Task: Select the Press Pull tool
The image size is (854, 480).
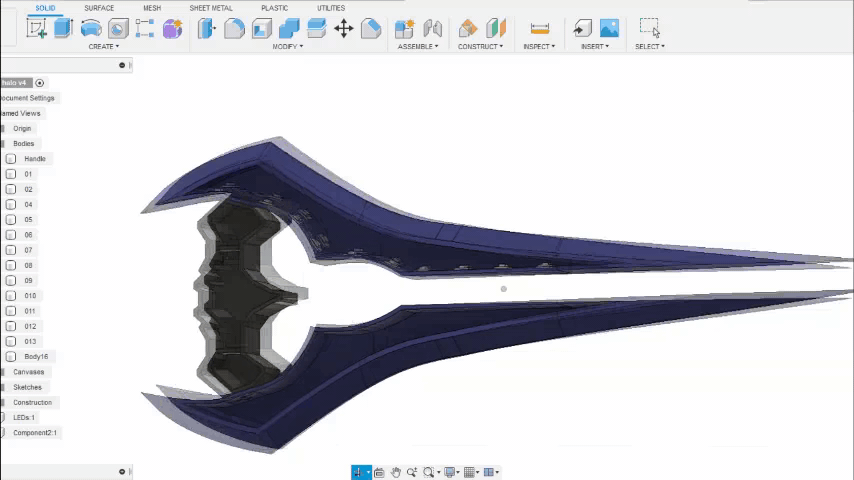Action: [x=206, y=28]
